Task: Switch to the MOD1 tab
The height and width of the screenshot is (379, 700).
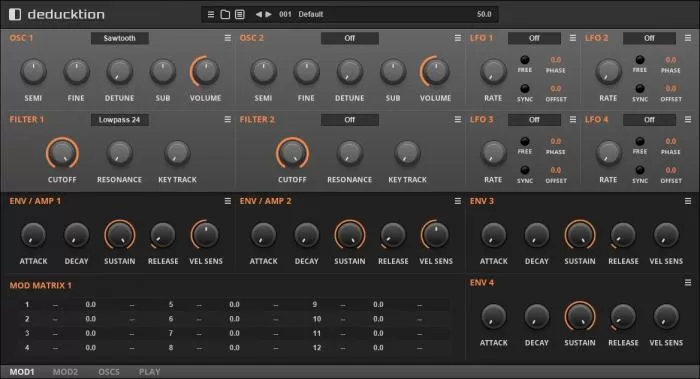Action: 22,372
